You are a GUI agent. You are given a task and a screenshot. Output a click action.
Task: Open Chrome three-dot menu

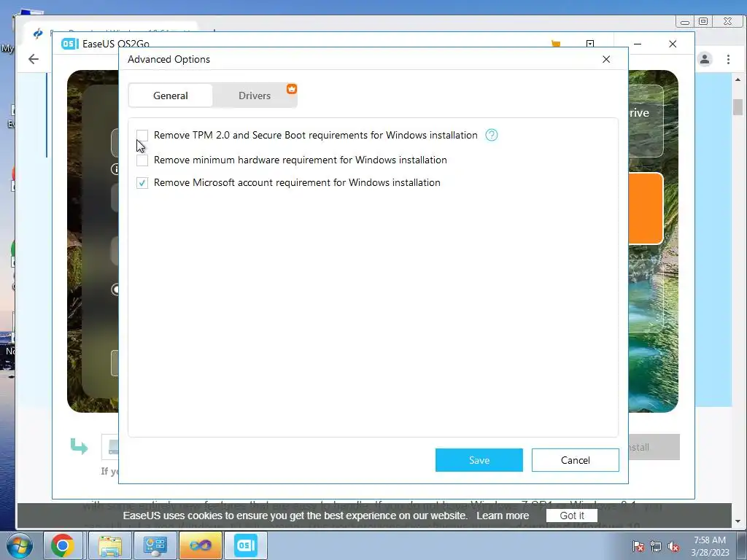click(728, 59)
